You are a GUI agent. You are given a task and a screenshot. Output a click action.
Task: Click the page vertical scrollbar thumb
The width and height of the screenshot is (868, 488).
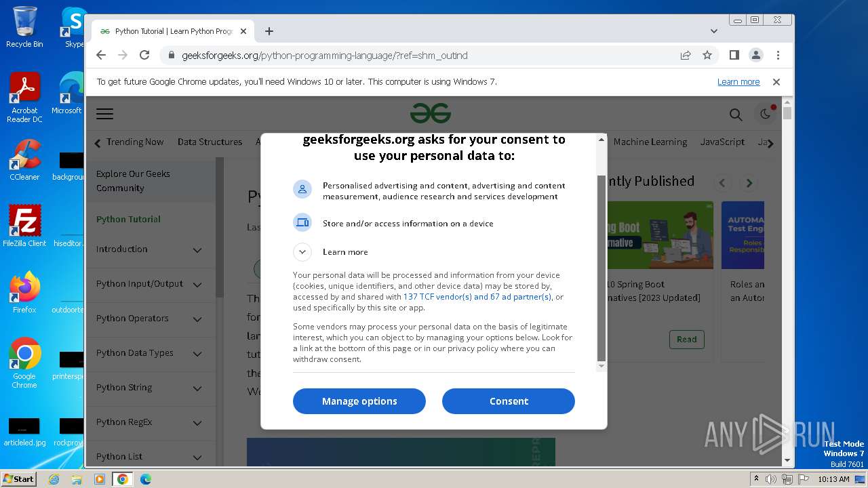(787, 113)
